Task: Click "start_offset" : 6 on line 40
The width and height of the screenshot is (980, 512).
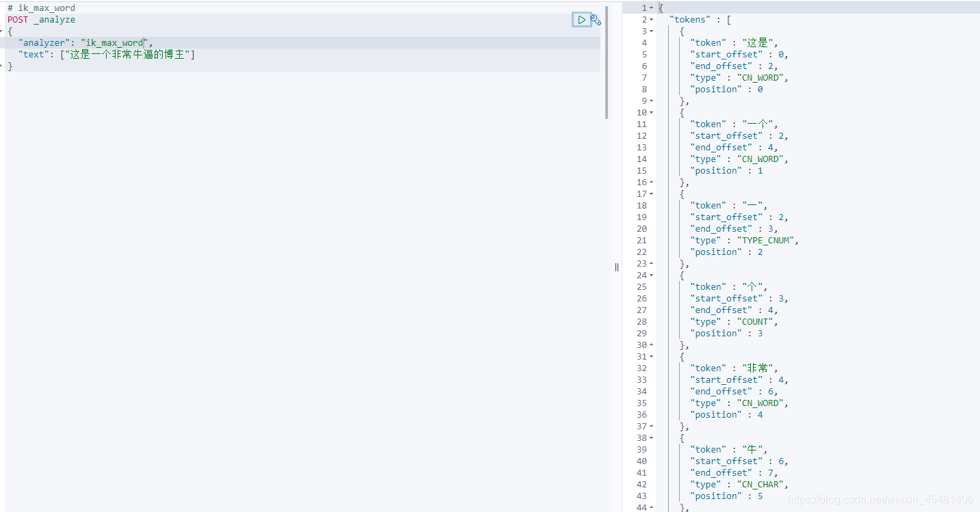Action: click(x=739, y=461)
